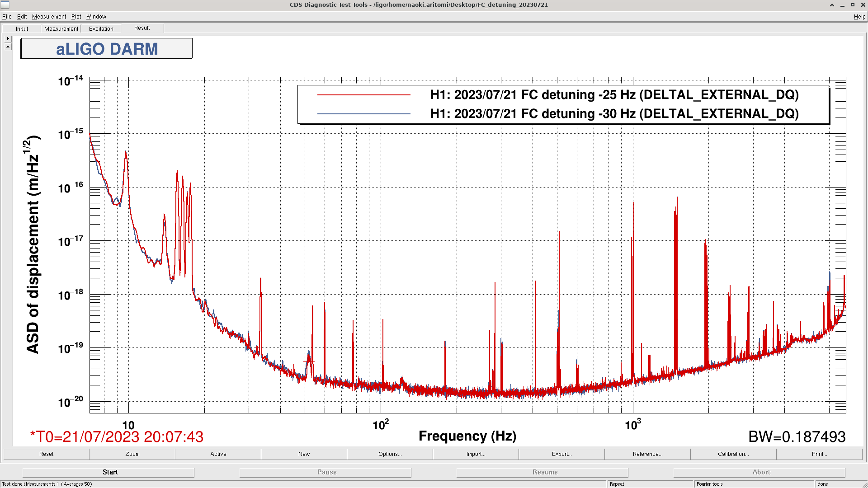868x488 pixels.
Task: Click the up-arrow collapse button beside the plot
Action: point(8,47)
